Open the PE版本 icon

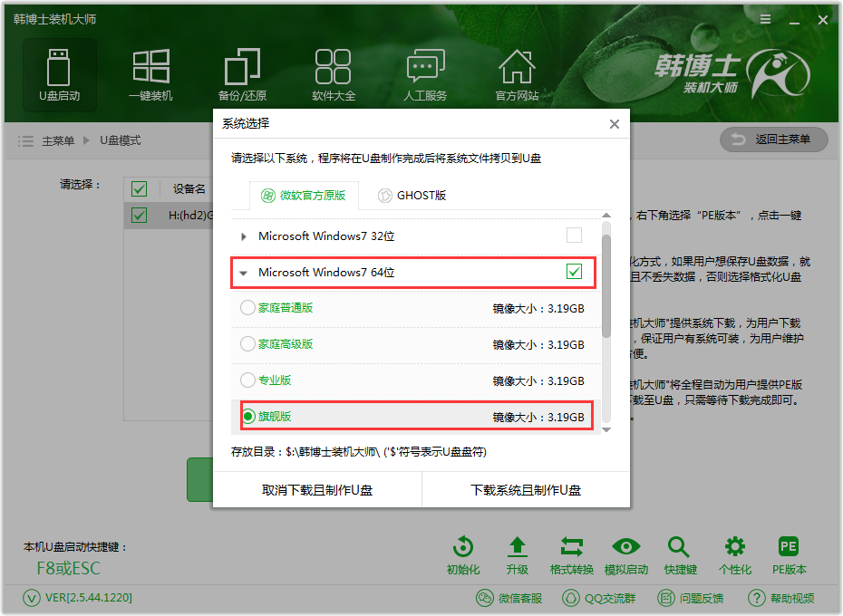(x=789, y=555)
